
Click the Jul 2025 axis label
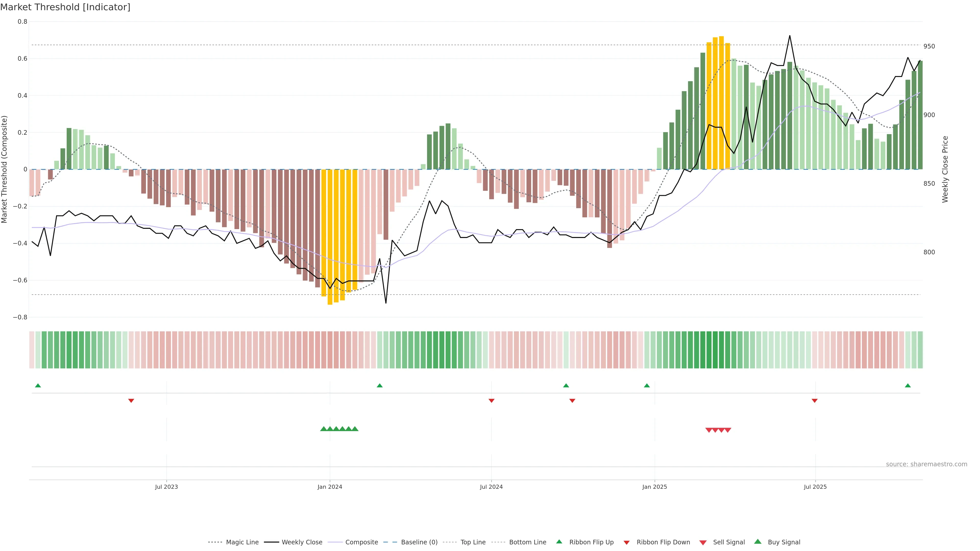[x=815, y=487]
